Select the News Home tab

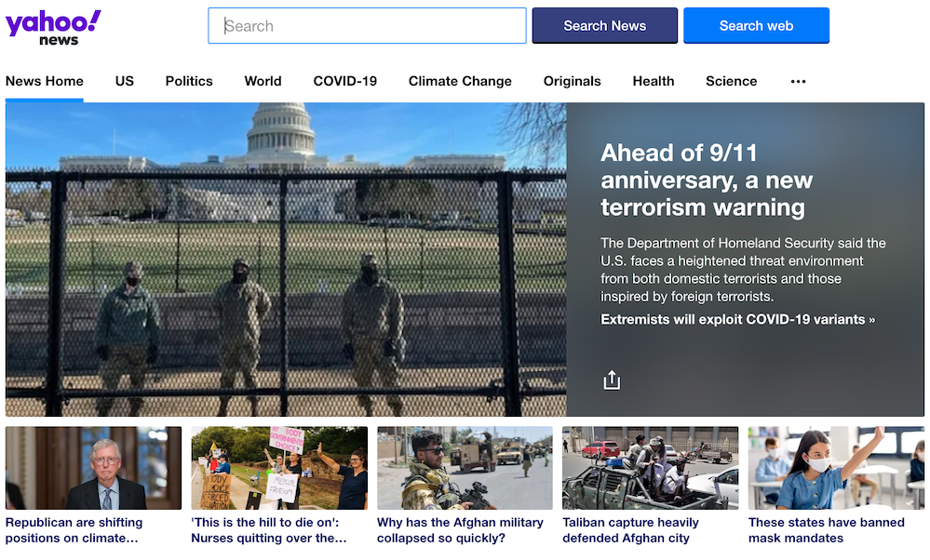click(45, 82)
